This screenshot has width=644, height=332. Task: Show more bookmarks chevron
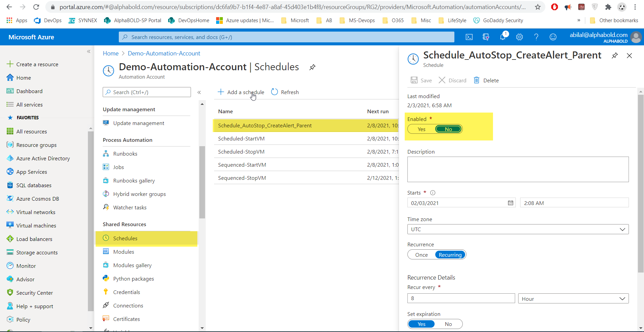tap(579, 20)
